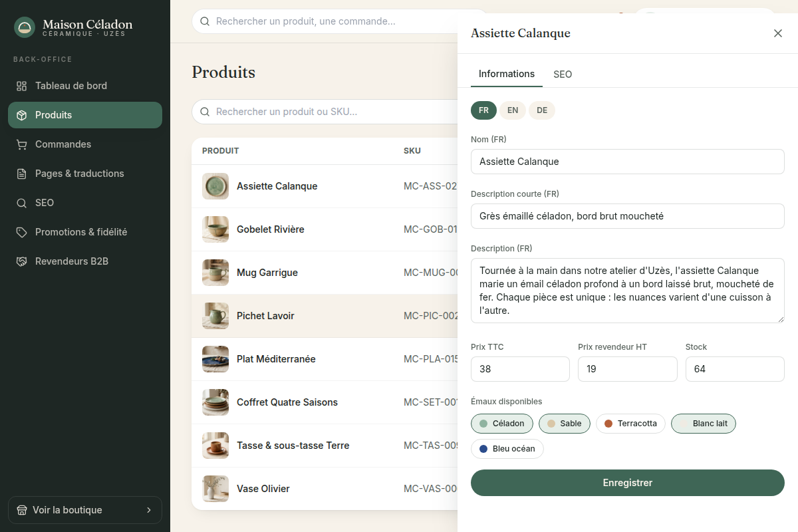Image resolution: width=798 pixels, height=532 pixels.
Task: Click the Prix TTC input field
Action: coord(520,369)
